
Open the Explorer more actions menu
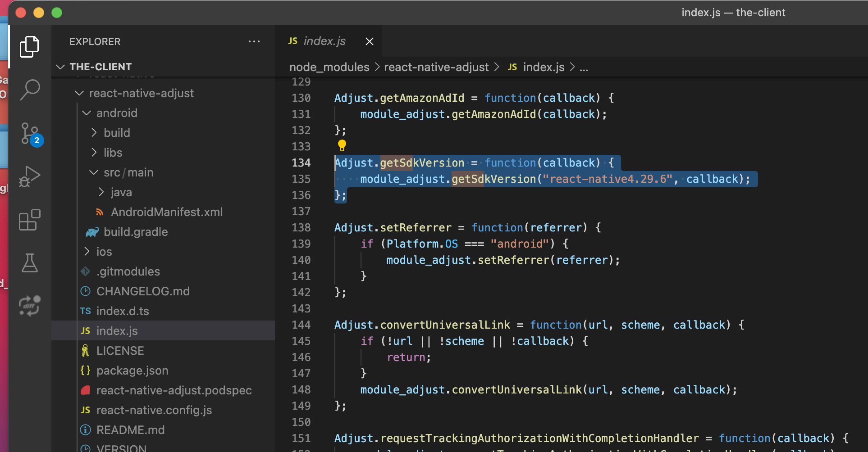254,41
